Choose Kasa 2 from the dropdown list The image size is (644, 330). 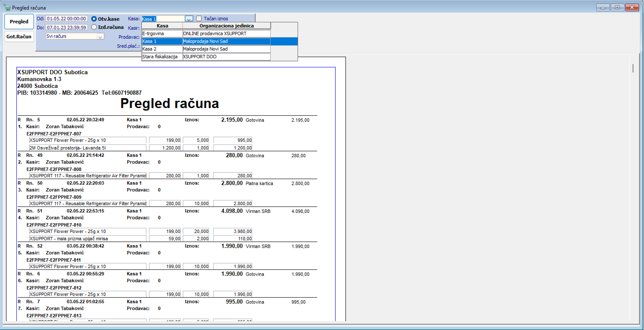click(162, 49)
